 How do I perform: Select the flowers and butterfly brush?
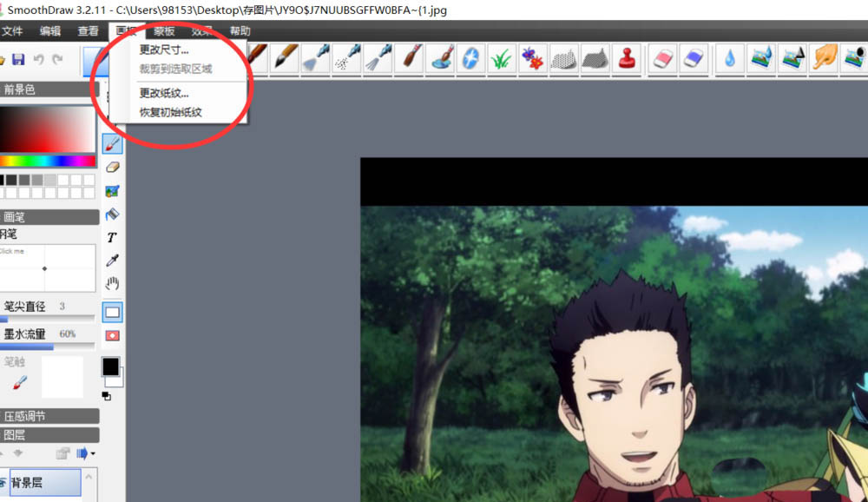point(533,57)
